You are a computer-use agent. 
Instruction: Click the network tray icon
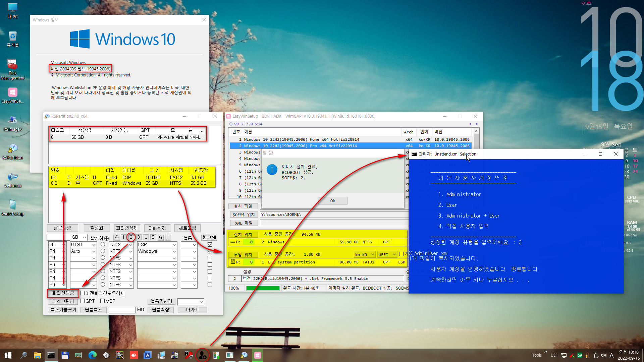point(564,355)
